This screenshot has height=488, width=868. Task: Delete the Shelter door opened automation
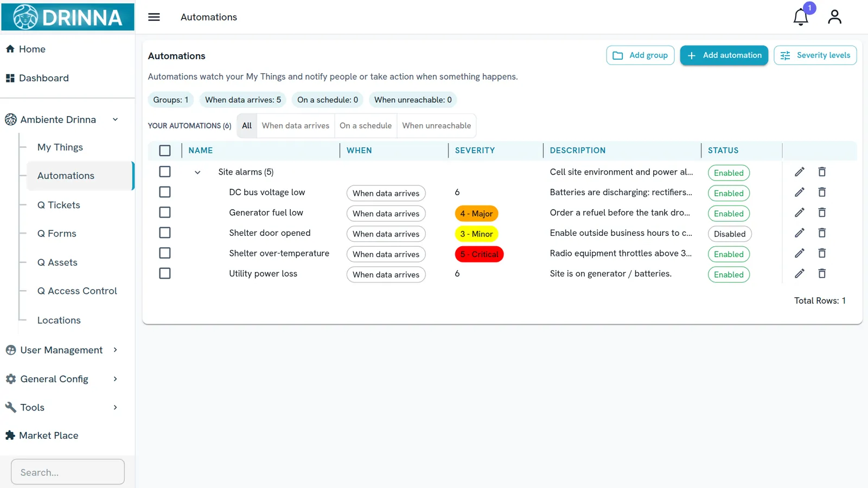coord(822,233)
